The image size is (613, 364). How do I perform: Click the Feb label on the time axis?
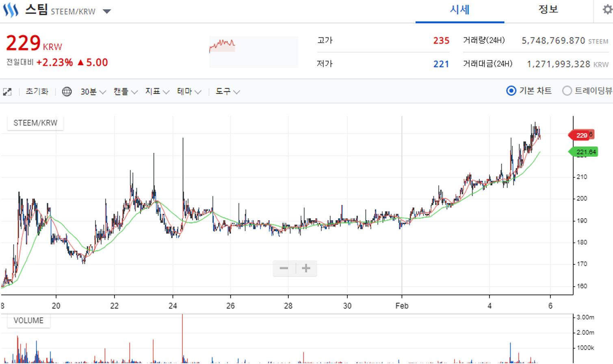pos(402,306)
